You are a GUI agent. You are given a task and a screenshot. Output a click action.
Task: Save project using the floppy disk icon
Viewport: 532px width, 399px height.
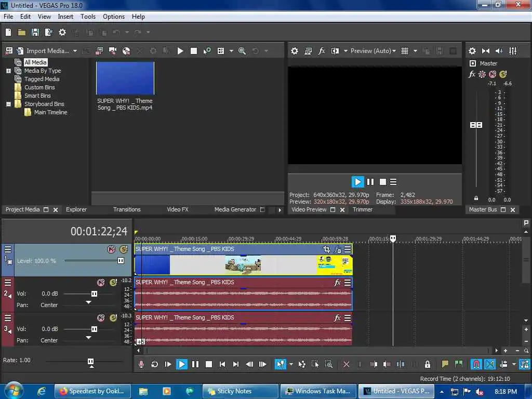click(35, 32)
